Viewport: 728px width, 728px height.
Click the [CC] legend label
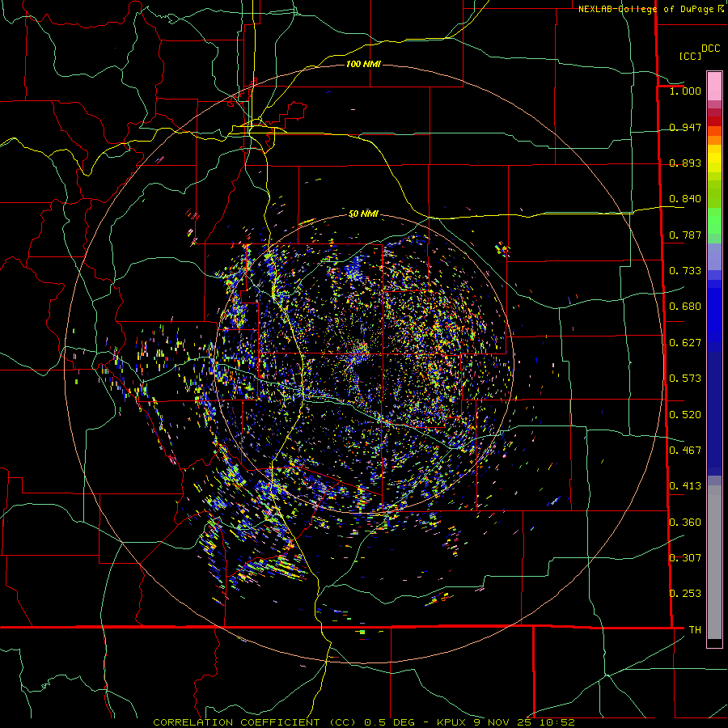(690, 56)
